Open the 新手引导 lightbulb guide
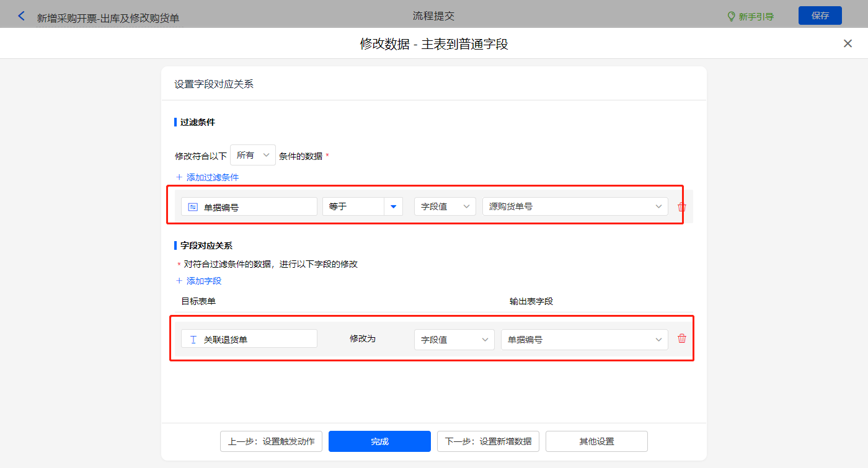868x468 pixels. [732, 16]
